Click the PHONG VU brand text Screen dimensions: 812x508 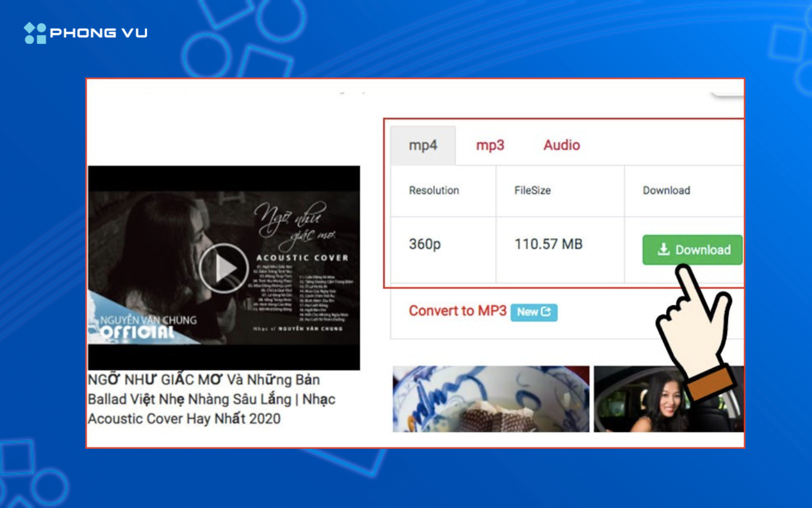point(97,32)
